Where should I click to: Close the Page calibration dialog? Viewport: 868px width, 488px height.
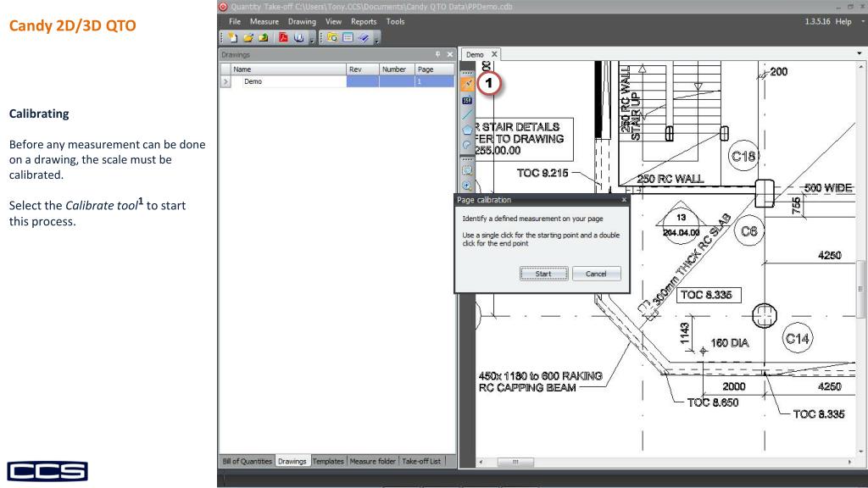point(624,200)
